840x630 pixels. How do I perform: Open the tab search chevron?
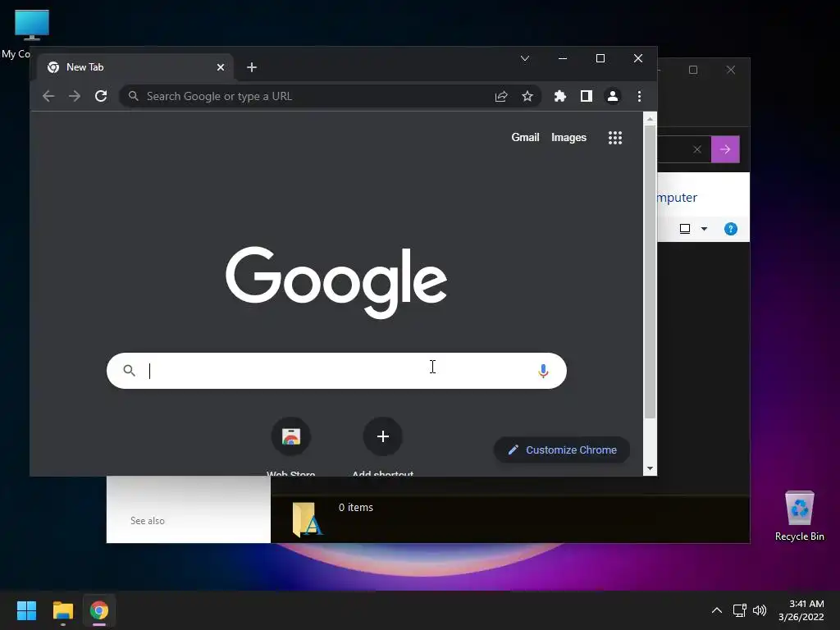tap(525, 58)
